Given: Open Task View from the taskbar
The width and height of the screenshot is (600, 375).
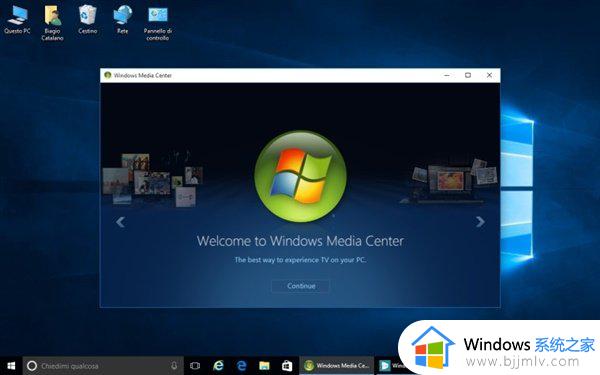Looking at the screenshot, I should pyautogui.click(x=195, y=366).
